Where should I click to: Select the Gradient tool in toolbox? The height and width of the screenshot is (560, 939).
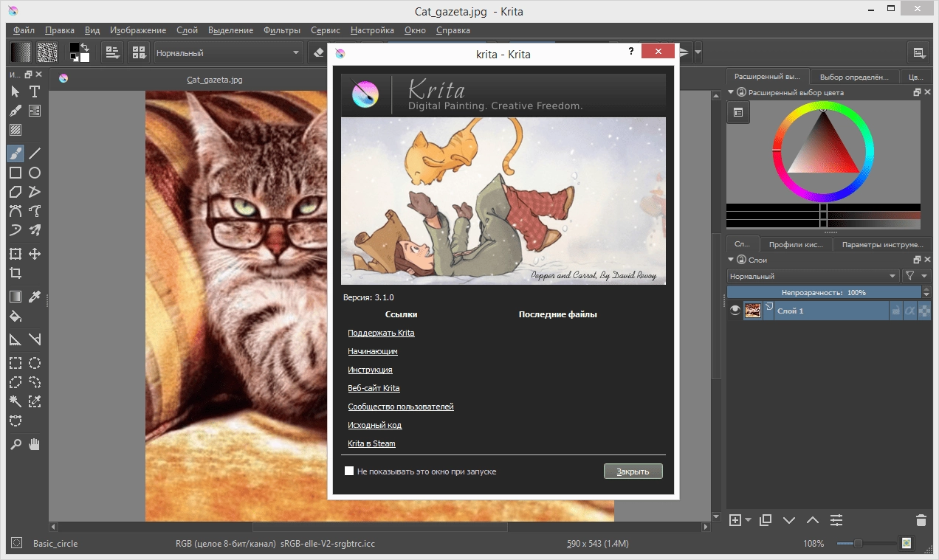point(15,297)
